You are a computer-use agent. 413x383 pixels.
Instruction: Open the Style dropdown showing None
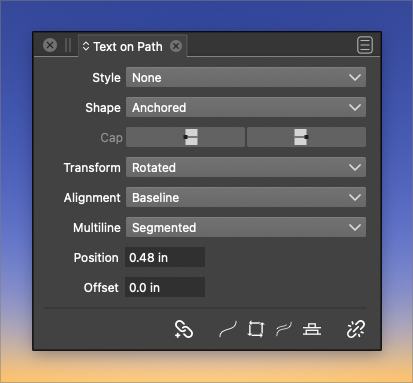pos(246,77)
